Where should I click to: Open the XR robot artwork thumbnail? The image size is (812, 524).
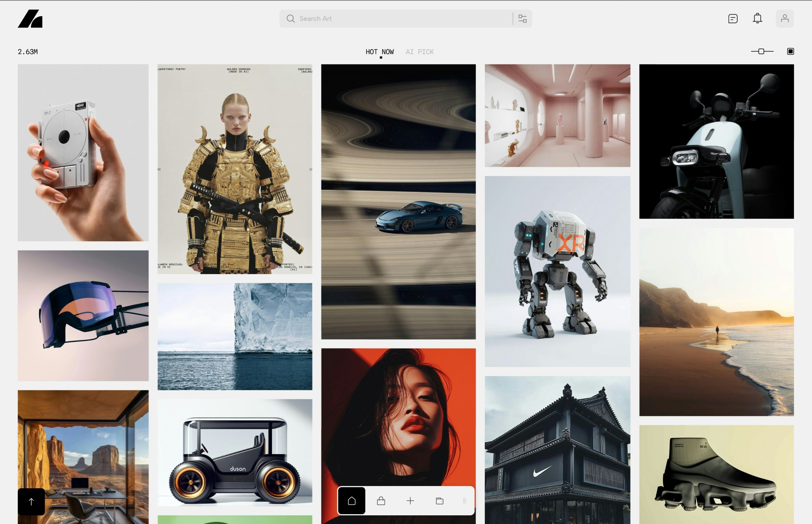click(x=557, y=271)
